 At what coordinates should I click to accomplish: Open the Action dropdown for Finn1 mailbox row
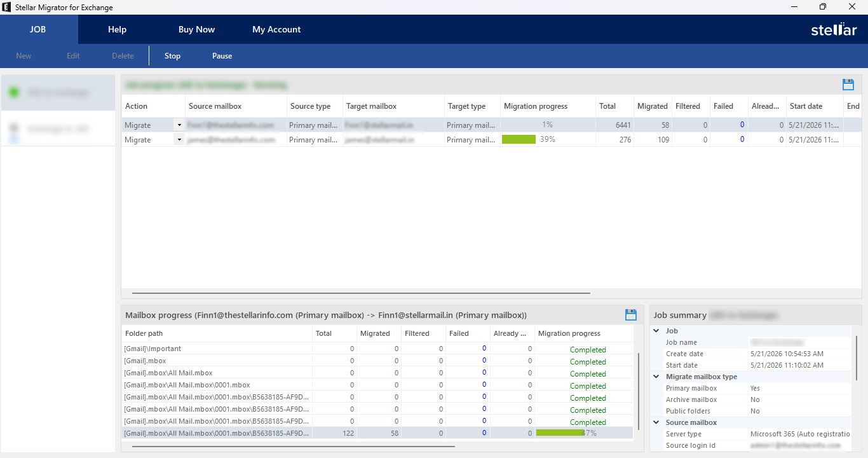click(x=179, y=125)
